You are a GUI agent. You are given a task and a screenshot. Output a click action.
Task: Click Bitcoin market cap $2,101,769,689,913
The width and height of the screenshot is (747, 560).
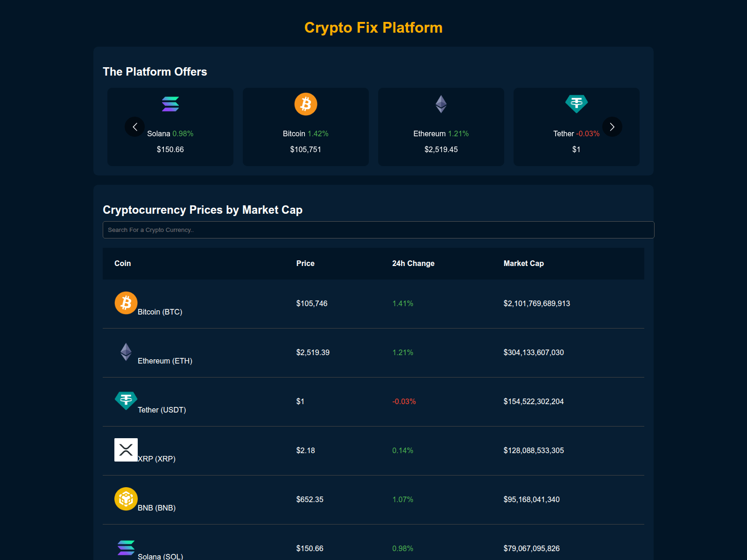[x=537, y=304]
